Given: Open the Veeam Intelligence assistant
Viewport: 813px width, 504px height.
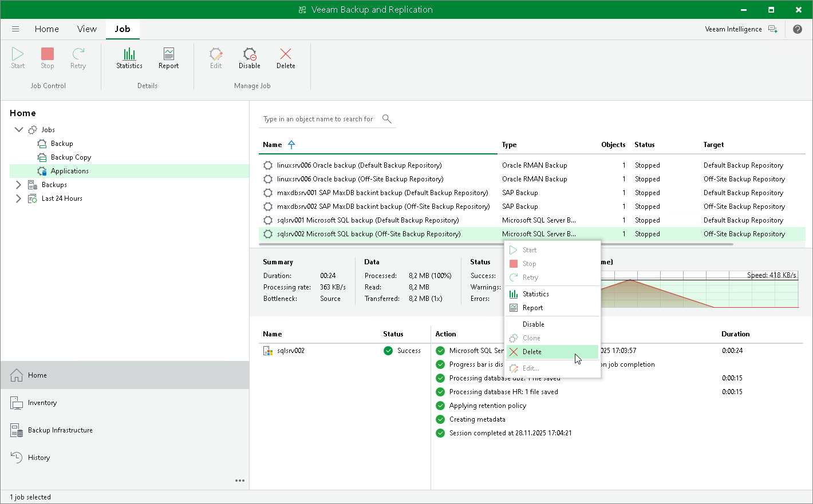Looking at the screenshot, I should click(741, 29).
